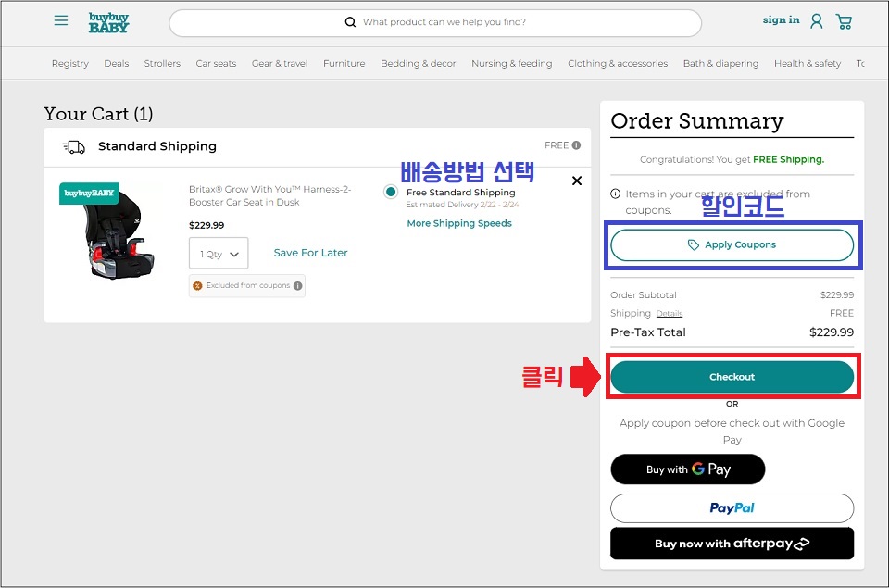Open the Shipping Details link
The width and height of the screenshot is (889, 588).
(670, 314)
